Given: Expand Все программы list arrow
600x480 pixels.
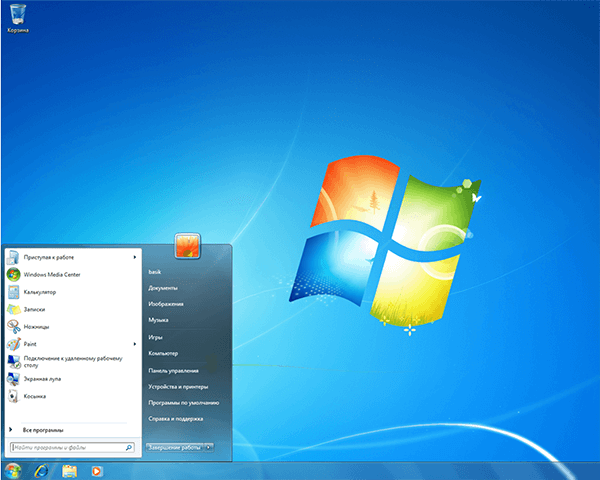Looking at the screenshot, I should pos(11,430).
